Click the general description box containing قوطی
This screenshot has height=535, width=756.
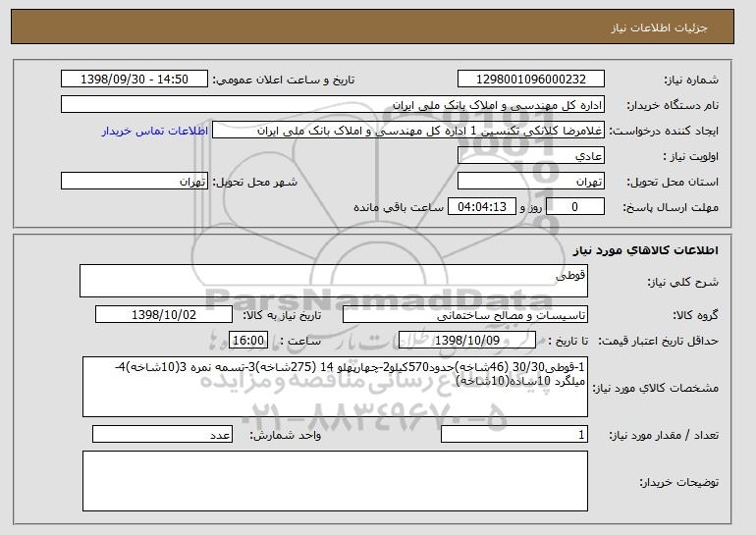[x=334, y=281]
